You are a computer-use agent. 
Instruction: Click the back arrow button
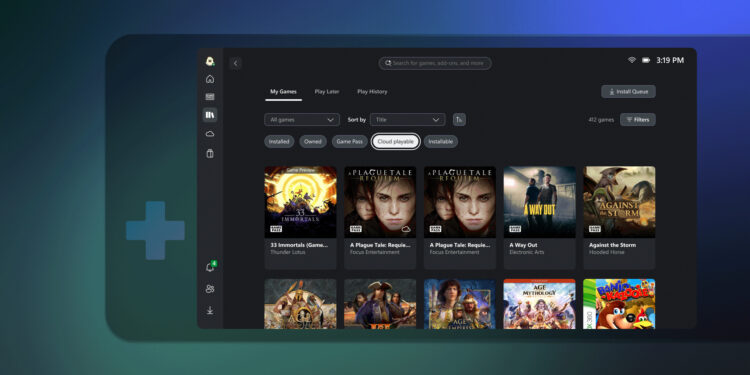point(235,63)
